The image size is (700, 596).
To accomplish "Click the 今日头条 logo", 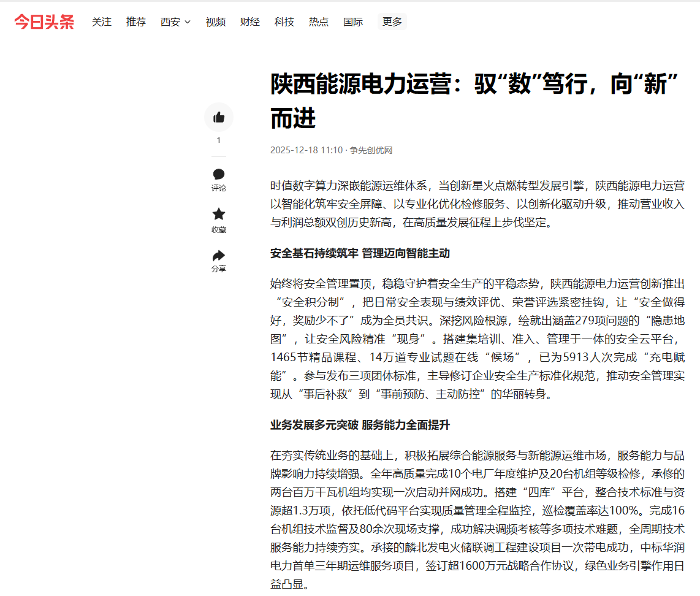I will point(44,21).
